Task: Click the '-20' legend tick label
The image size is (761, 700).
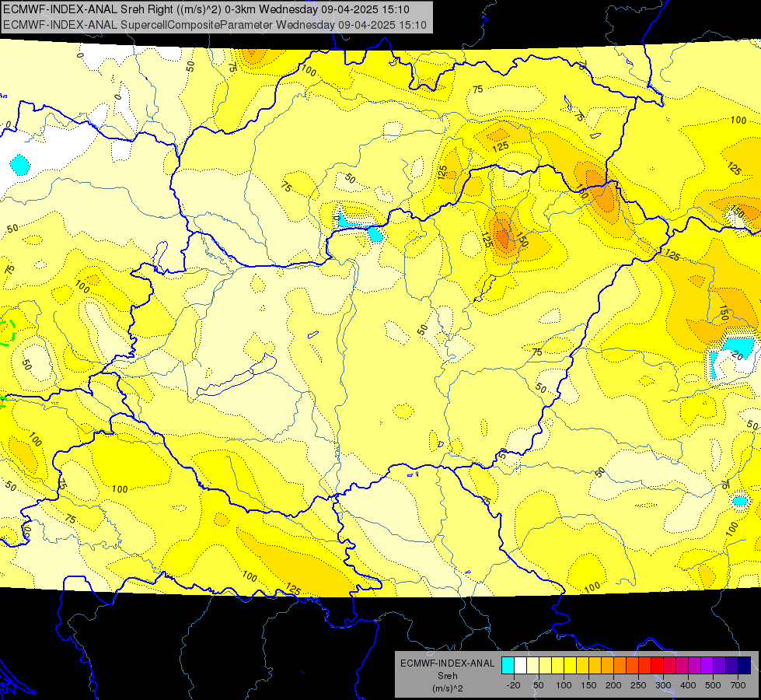Action: [x=514, y=685]
